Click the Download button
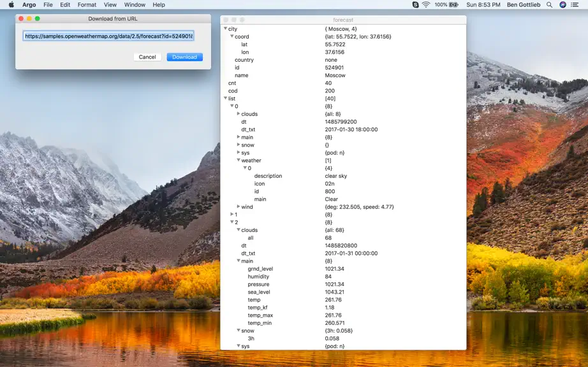Image resolution: width=588 pixels, height=367 pixels. tap(184, 57)
